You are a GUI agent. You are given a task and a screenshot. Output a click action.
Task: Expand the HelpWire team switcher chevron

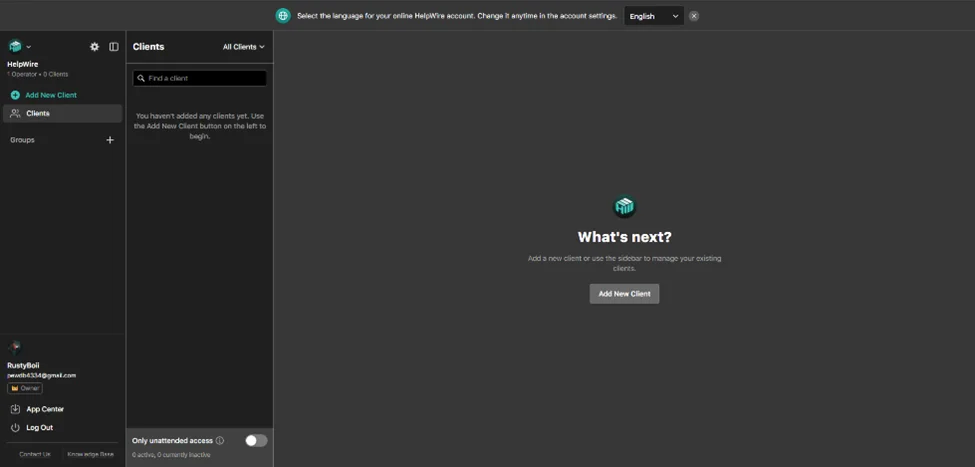click(28, 47)
